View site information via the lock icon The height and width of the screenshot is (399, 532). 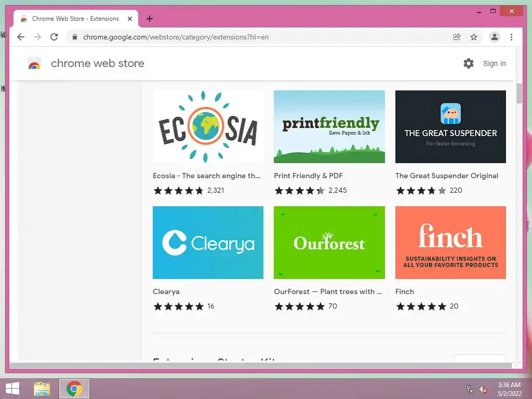(x=75, y=37)
